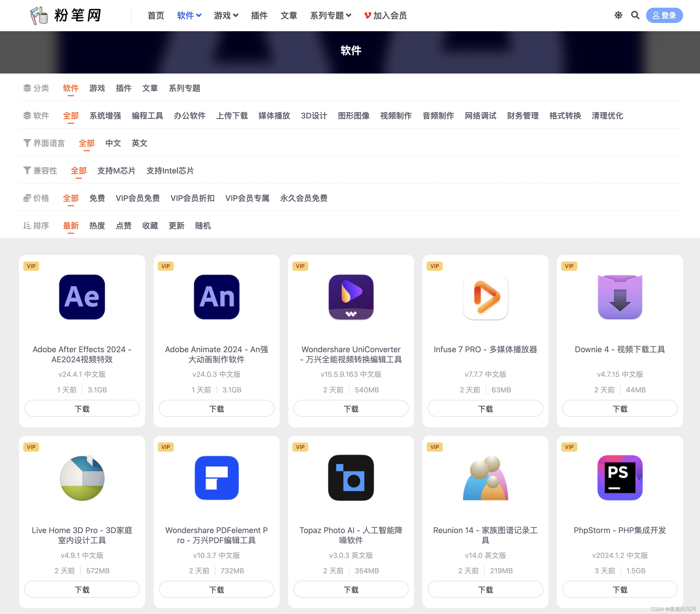This screenshot has height=614, width=700.
Task: Select 免费 price filter
Action: click(x=97, y=198)
